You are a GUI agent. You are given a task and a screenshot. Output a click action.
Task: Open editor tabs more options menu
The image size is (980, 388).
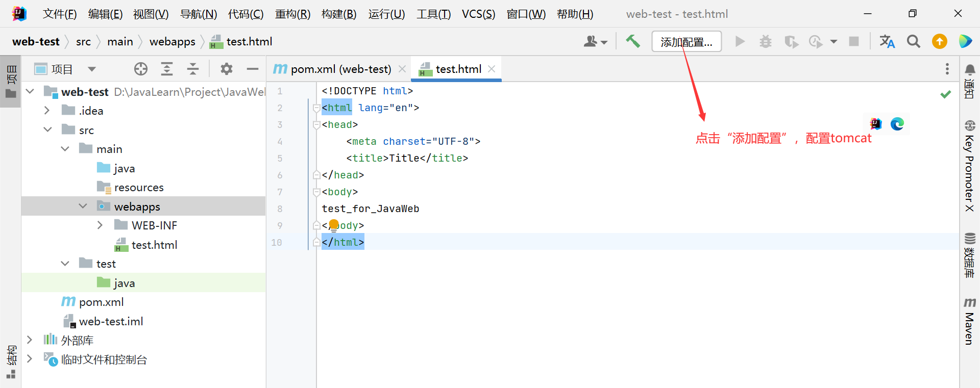[x=947, y=69]
